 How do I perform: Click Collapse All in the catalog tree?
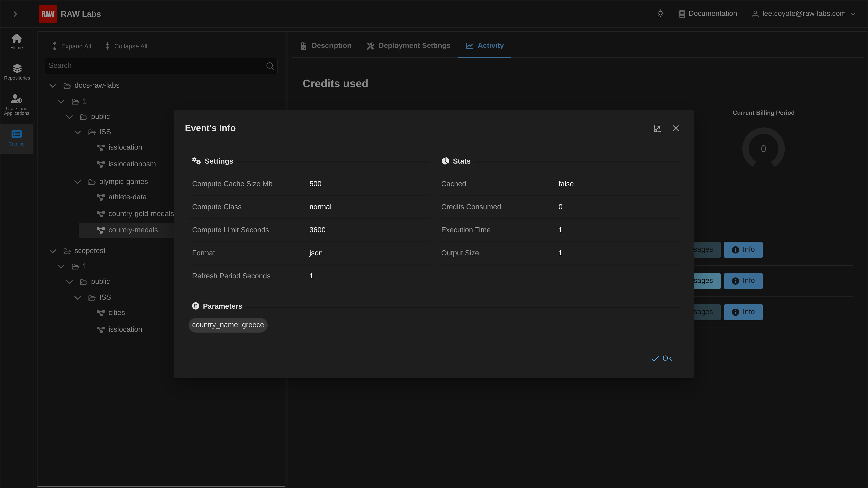126,46
